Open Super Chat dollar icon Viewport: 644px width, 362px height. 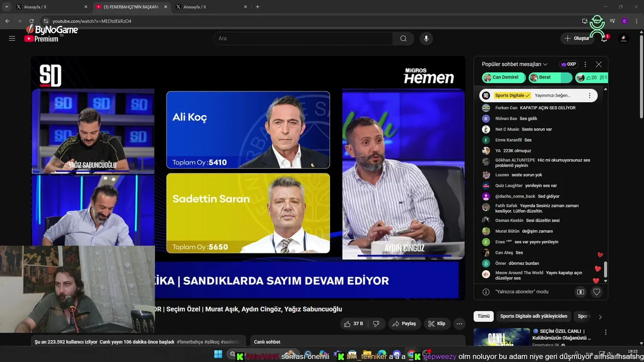(581, 292)
